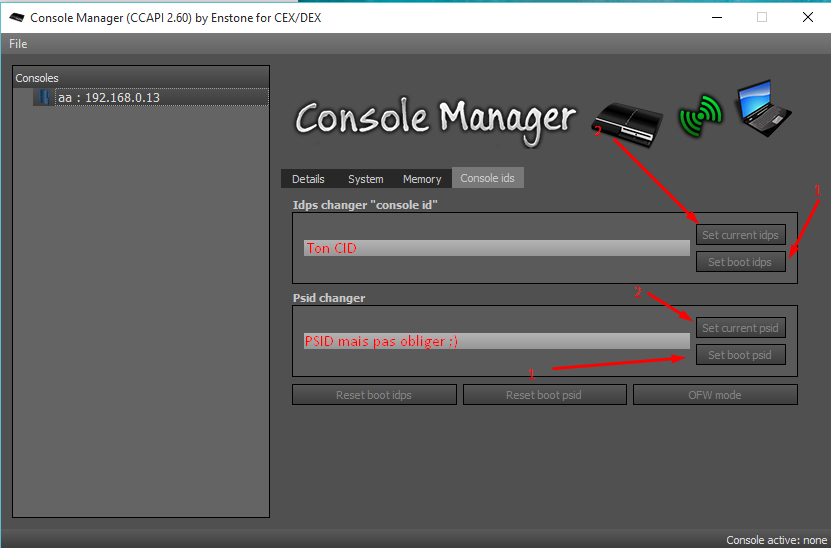Click the green wireless signal icon
This screenshot has height=548, width=831.
pos(701,116)
